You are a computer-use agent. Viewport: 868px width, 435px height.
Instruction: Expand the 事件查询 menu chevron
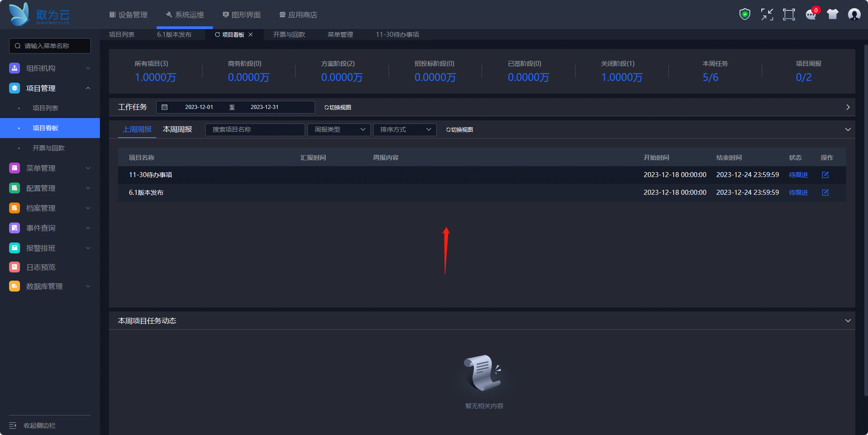point(88,228)
